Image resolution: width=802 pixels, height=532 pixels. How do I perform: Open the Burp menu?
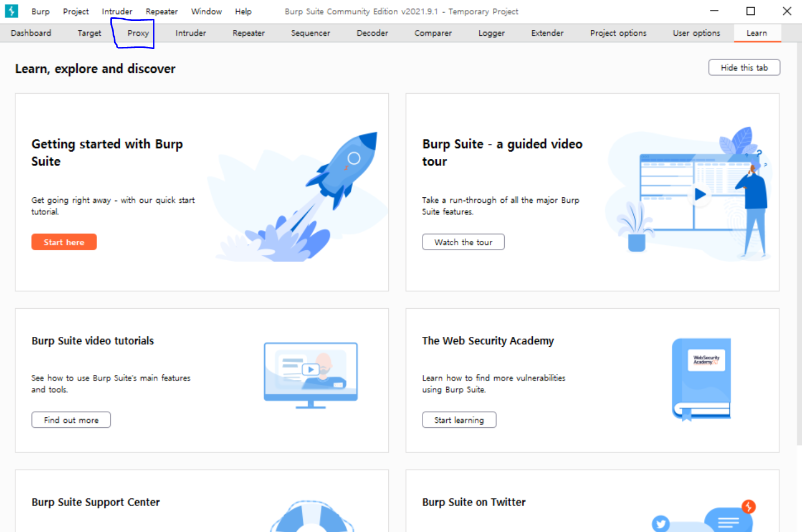point(40,12)
